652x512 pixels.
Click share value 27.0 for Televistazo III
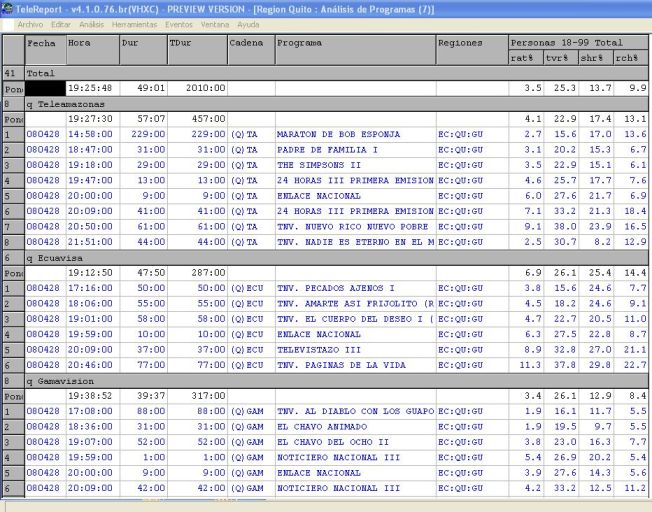tap(600, 350)
